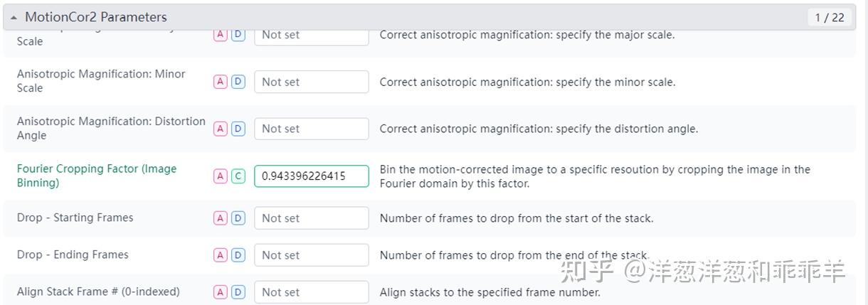Focus the Drop Ending Frames input field
Image resolution: width=868 pixels, height=305 pixels.
(311, 255)
